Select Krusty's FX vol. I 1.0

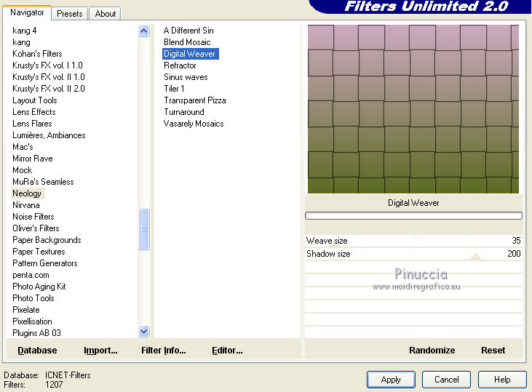click(47, 65)
